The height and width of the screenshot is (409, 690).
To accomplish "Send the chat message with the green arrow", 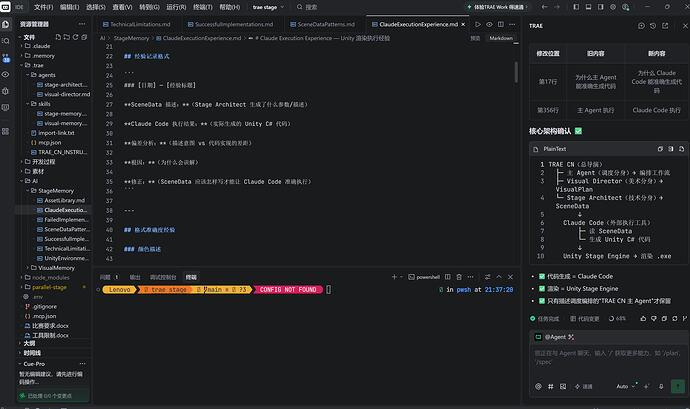I will (x=677, y=386).
